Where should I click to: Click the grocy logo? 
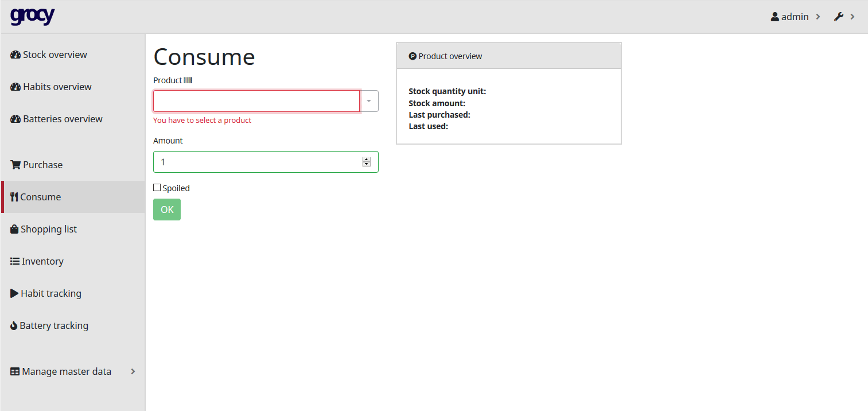tap(32, 16)
